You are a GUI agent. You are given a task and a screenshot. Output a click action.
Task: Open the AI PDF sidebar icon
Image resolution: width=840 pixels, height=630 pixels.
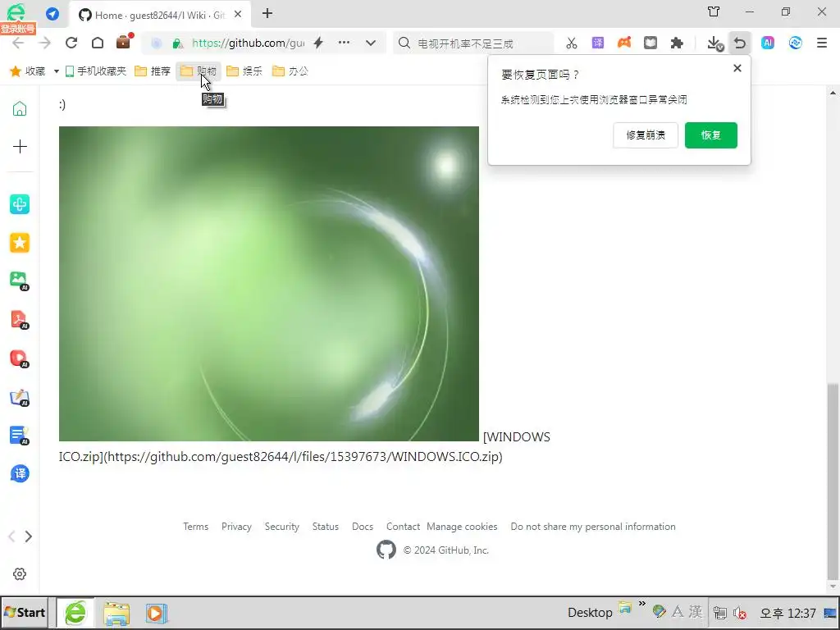pyautogui.click(x=20, y=320)
